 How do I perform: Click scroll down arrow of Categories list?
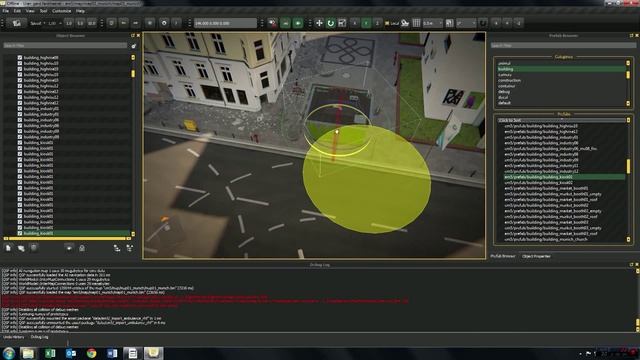click(x=628, y=104)
